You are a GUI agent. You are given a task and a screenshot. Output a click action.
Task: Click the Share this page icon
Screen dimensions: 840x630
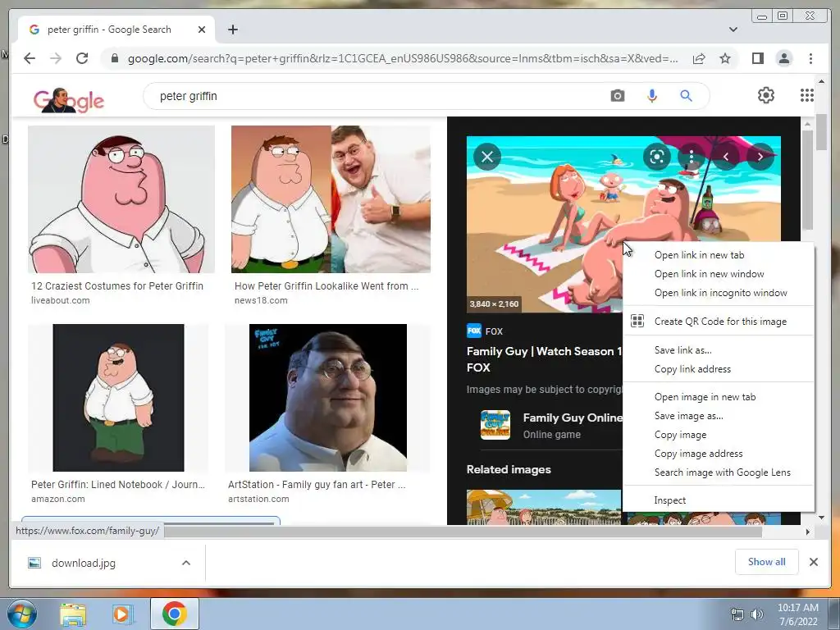point(699,58)
